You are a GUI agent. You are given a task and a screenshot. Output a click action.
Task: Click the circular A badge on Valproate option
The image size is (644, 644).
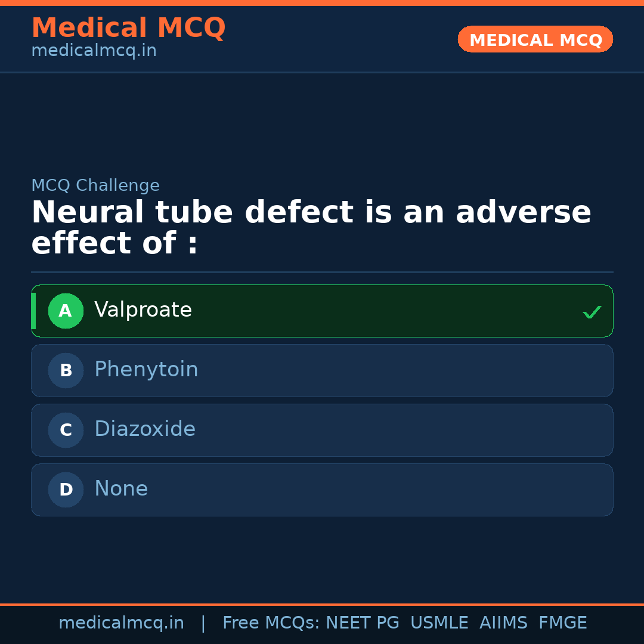[66, 311]
